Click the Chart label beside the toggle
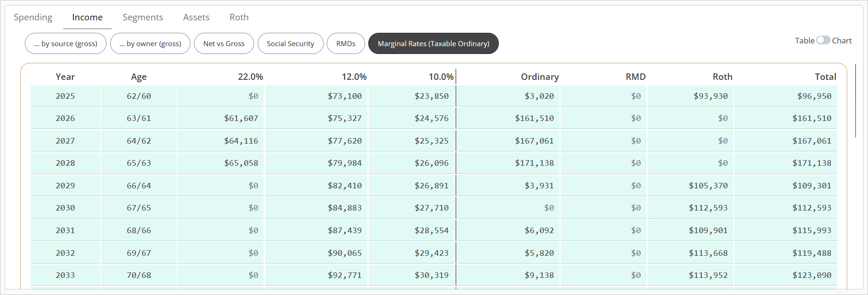 tap(842, 41)
